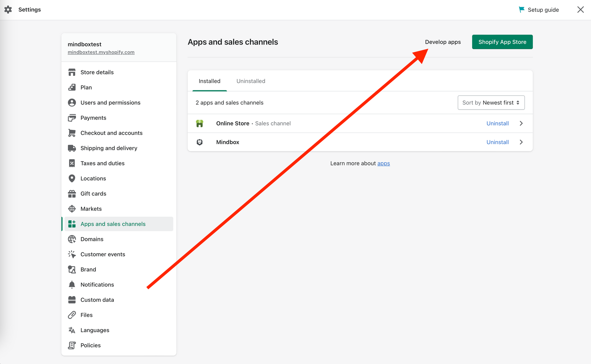
Task: Click the Payments card icon
Action: click(72, 118)
